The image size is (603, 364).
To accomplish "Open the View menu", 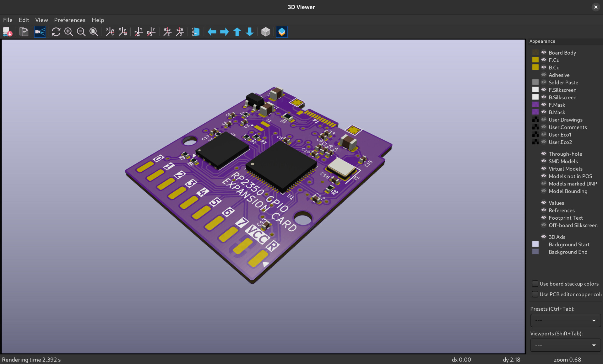I will coord(41,20).
